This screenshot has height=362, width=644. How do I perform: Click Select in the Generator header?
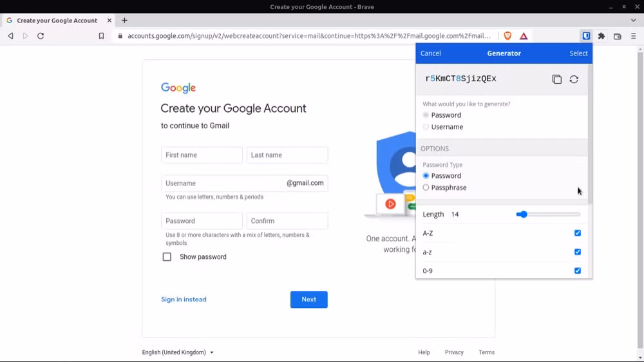[578, 53]
